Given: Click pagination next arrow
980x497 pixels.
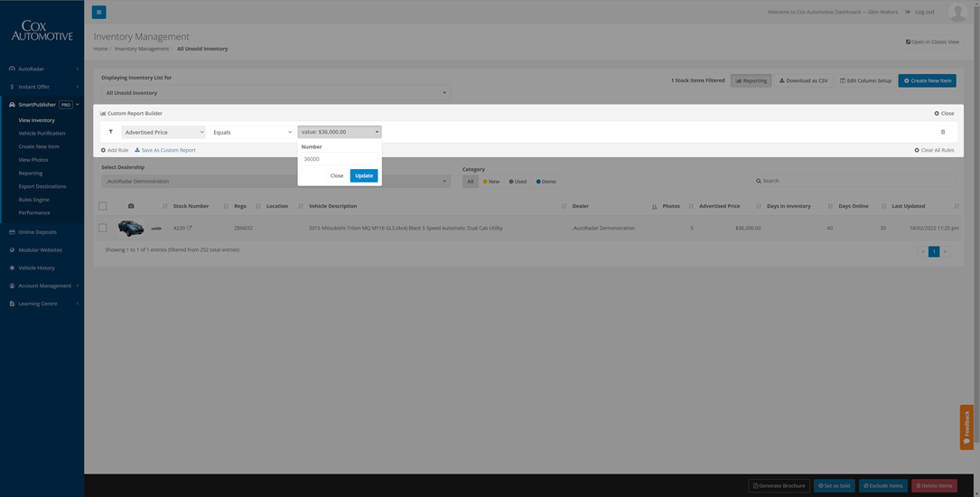Looking at the screenshot, I should click(x=945, y=251).
